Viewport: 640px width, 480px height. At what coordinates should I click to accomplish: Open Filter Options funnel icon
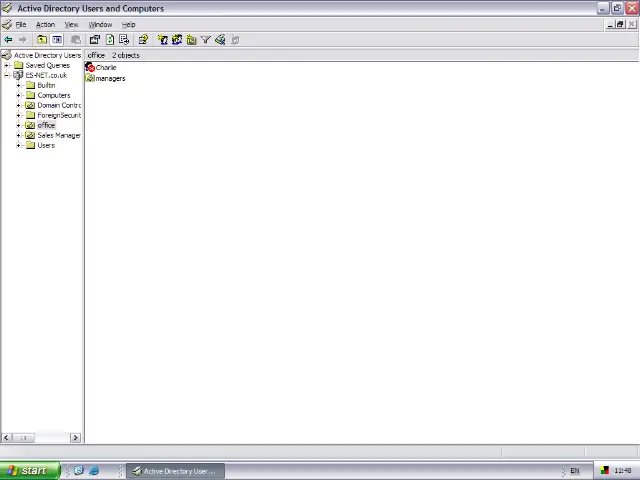206,40
